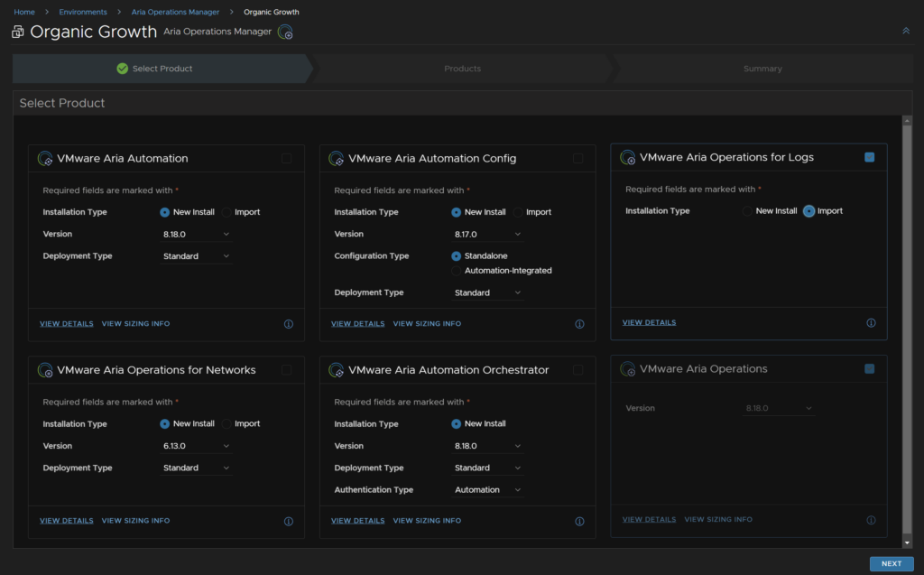
Task: Open Aria Automation Deployment Type dropdown
Action: click(196, 256)
